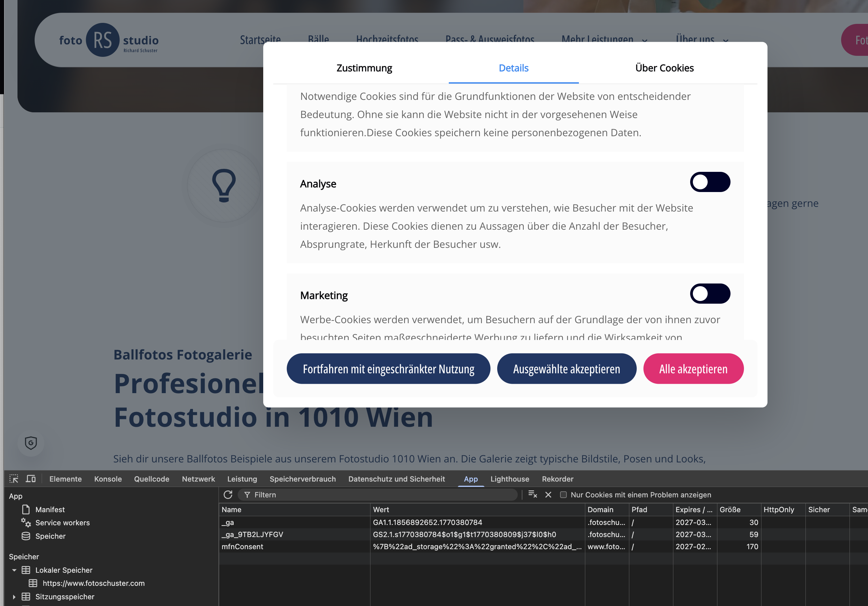Click the inspect element picker icon
Image resolution: width=868 pixels, height=606 pixels.
point(13,479)
